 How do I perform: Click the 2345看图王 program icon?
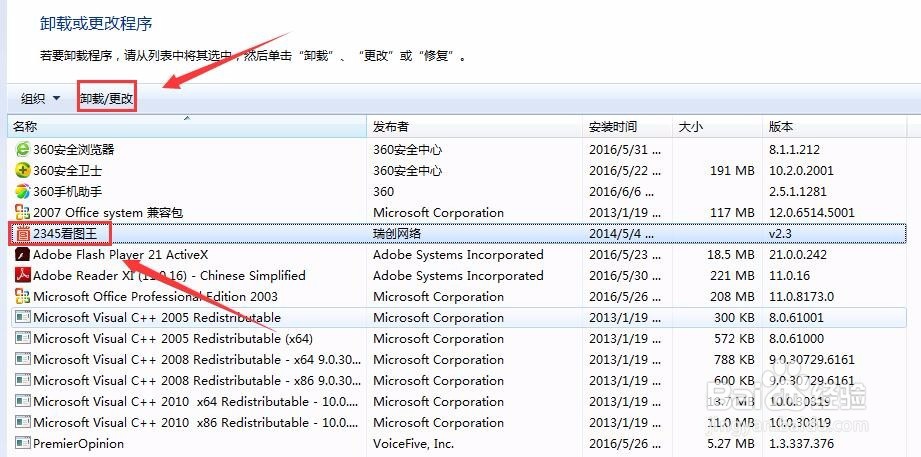click(22, 234)
